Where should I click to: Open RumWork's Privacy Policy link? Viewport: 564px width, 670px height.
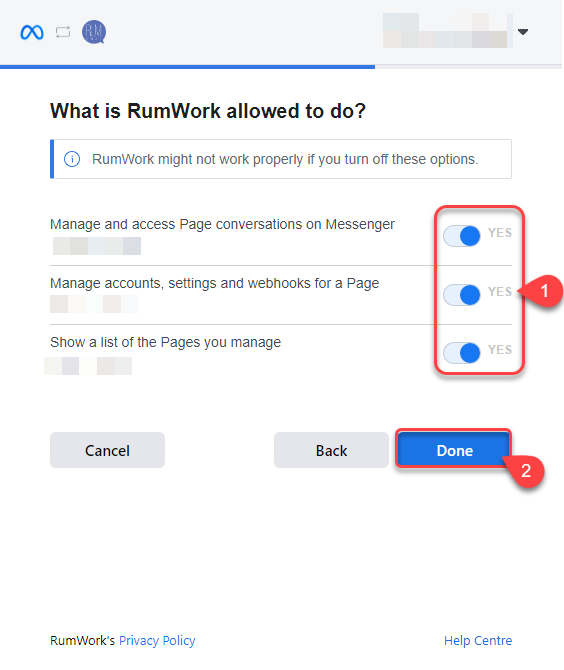tap(157, 641)
